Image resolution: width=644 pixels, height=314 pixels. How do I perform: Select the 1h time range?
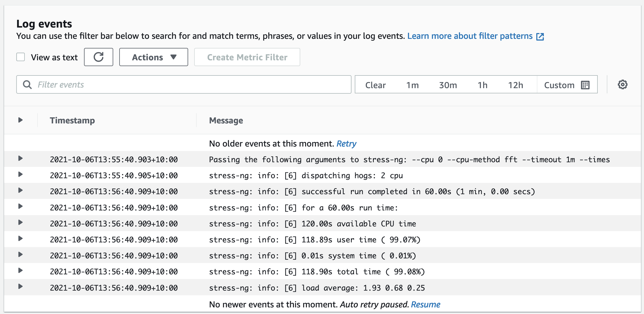(x=482, y=85)
